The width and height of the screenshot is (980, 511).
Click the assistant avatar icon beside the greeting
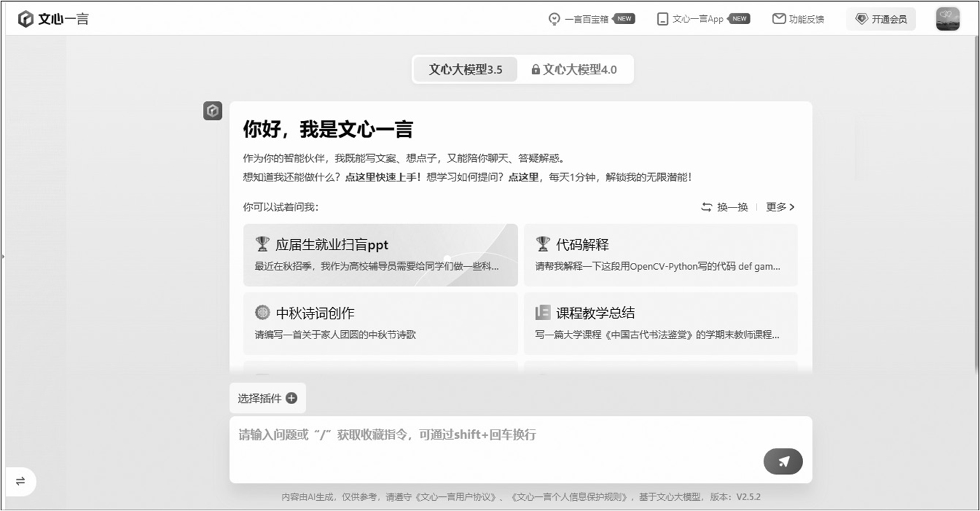(x=213, y=111)
